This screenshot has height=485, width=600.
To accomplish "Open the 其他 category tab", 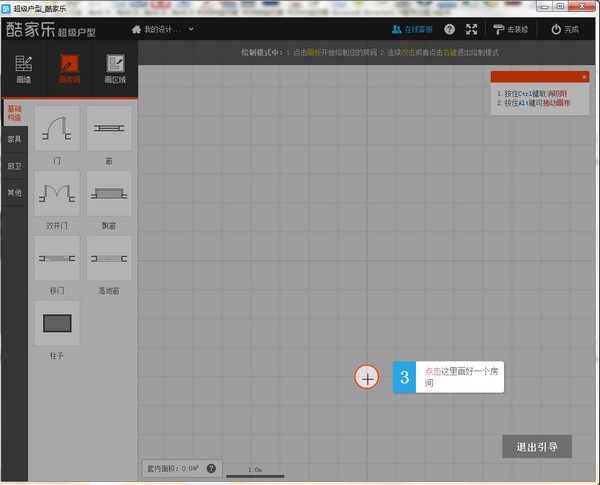I will tap(14, 192).
